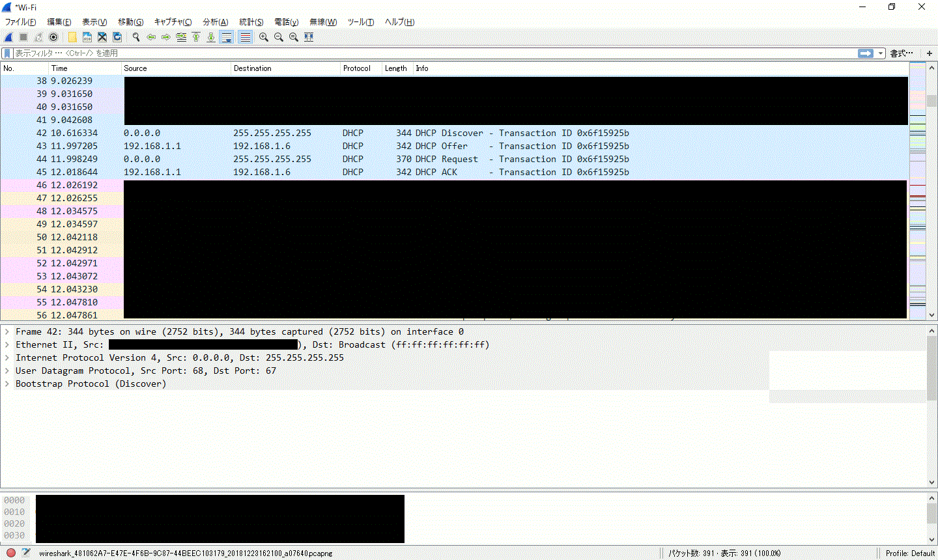Screen dimensions: 938x560
Task: Select packet 45 DHCP ACK row
Action: (454, 172)
